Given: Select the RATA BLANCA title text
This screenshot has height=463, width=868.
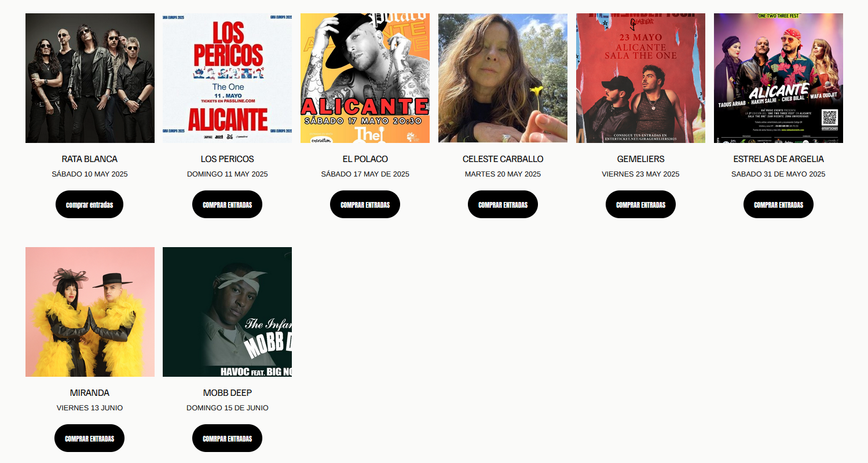Looking at the screenshot, I should pos(90,159).
